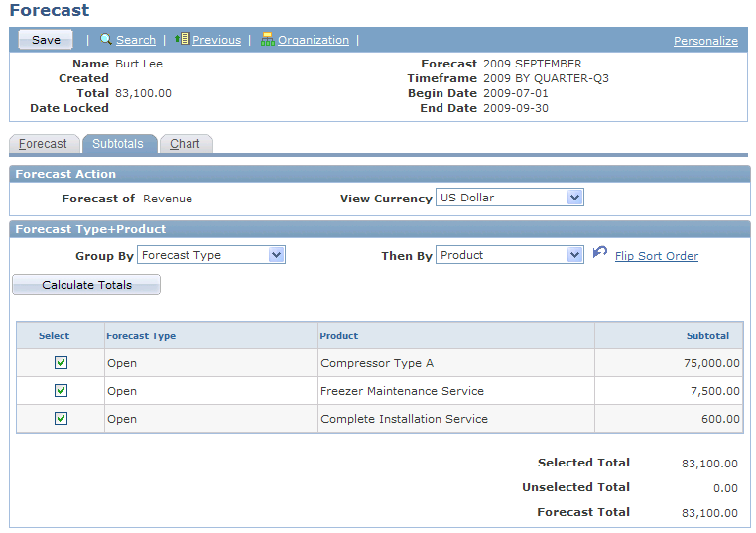The image size is (756, 533).
Task: Select the Subtotals tab
Action: [x=119, y=144]
